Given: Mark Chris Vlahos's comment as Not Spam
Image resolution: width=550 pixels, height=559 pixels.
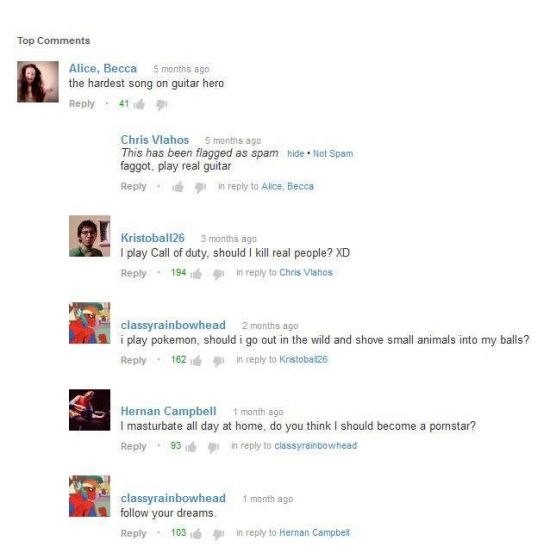Looking at the screenshot, I should pos(333,154).
